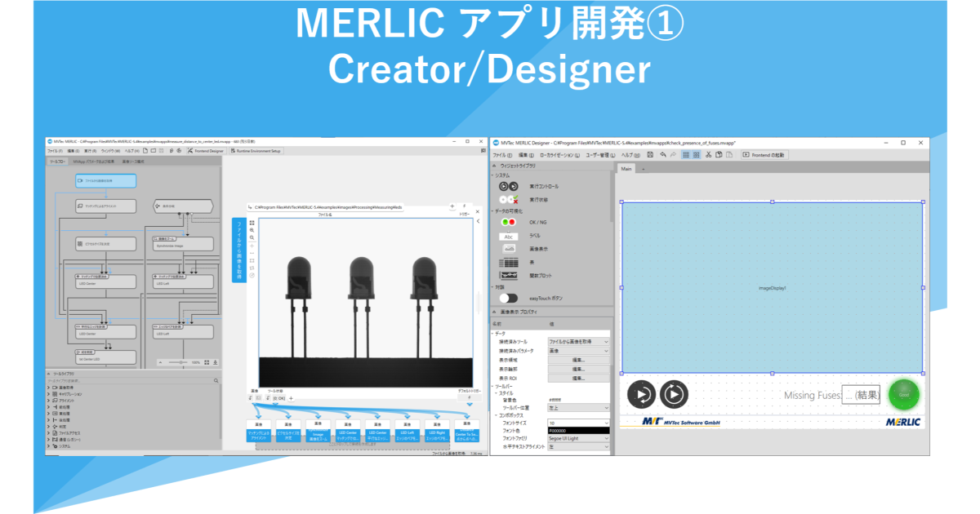The width and height of the screenshot is (980, 514).
Task: Click the undo arrow in Designer toolbar
Action: (x=661, y=154)
